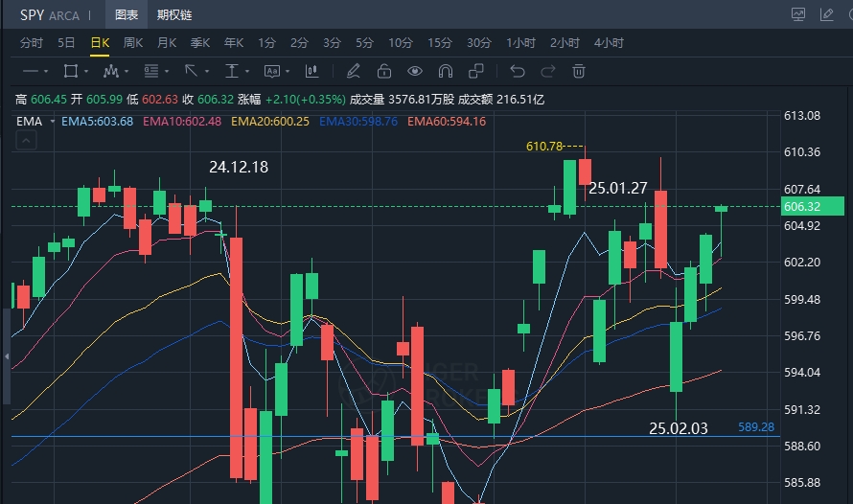Select the 5分 timeframe
The image size is (853, 504).
364,43
